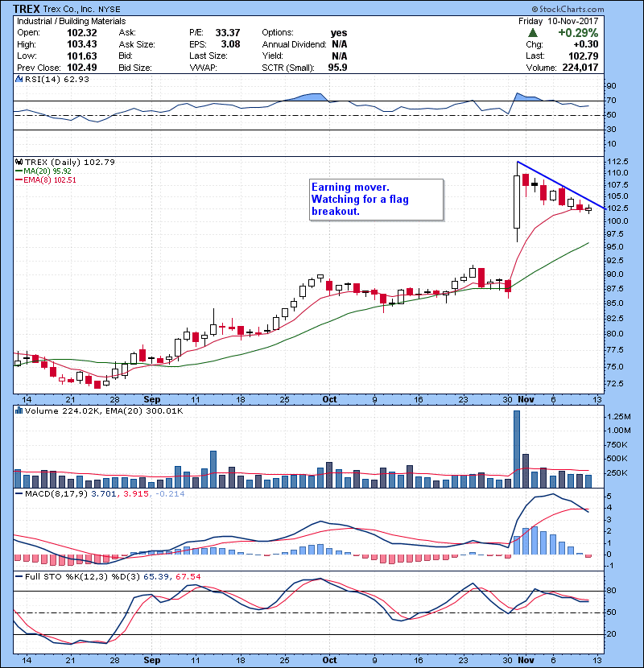Screen dimensions: 644x668
Task: Click the date Friday 10-Nov-2017
Action: click(x=559, y=21)
